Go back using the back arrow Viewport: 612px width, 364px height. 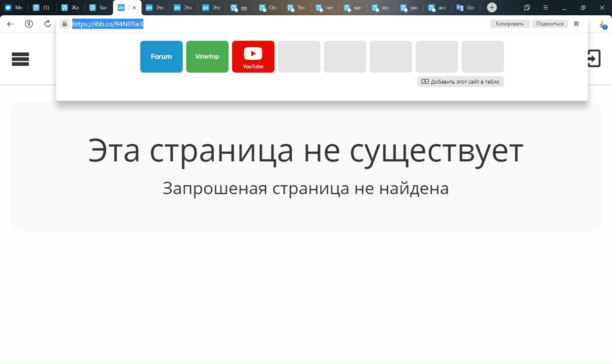coord(10,23)
